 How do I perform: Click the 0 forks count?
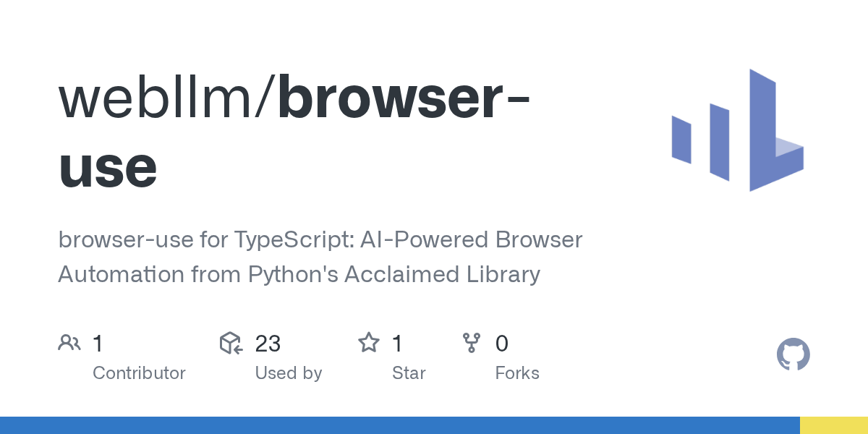tap(502, 343)
